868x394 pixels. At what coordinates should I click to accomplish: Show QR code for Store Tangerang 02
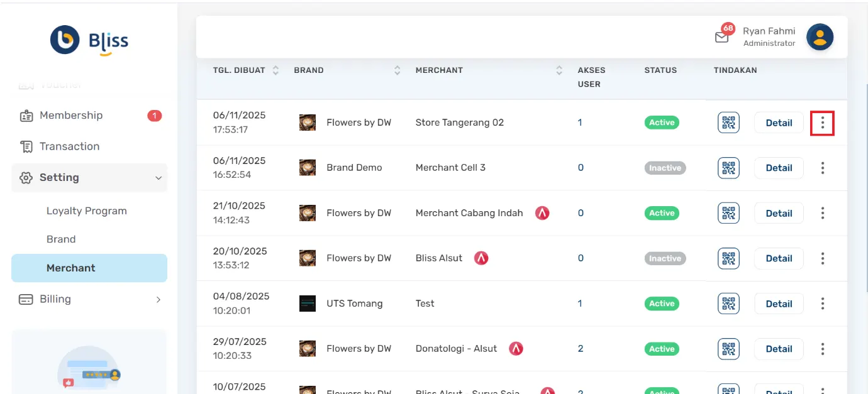pyautogui.click(x=728, y=123)
